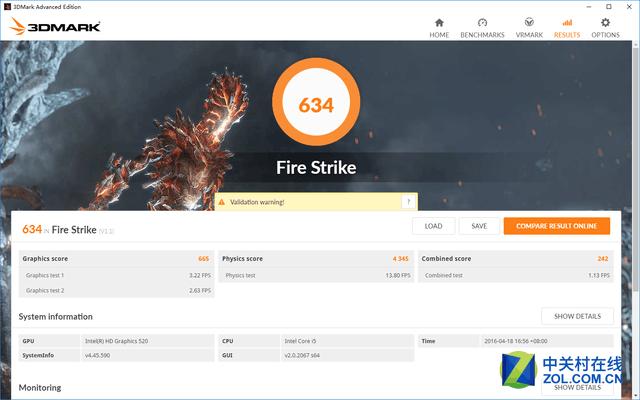Click the Monitoring section heading
The width and height of the screenshot is (640, 400).
click(40, 388)
